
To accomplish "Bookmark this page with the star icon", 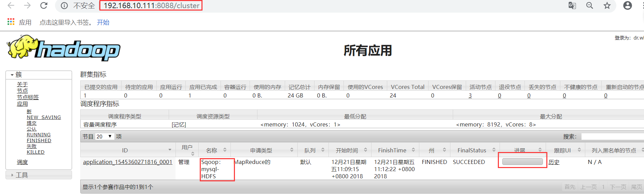I will 607,5.
